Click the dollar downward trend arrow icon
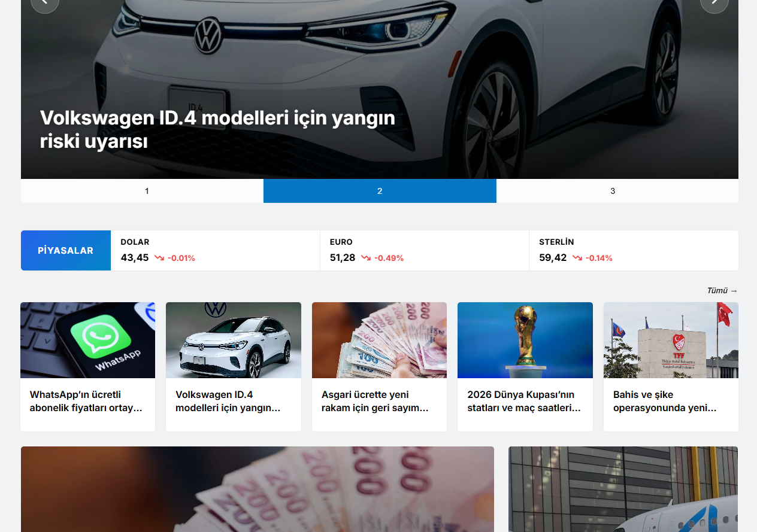 click(159, 258)
